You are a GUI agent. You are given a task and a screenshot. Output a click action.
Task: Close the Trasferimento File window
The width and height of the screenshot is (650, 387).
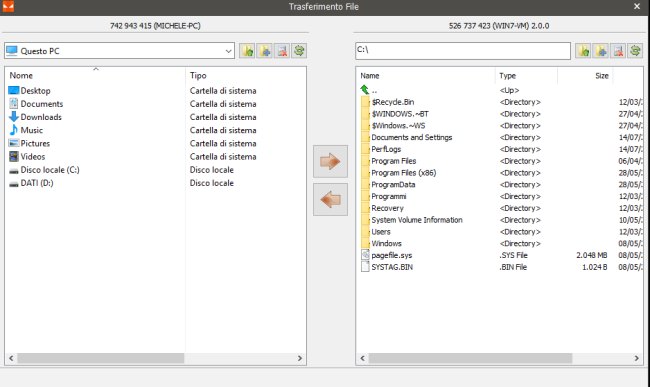(x=637, y=6)
